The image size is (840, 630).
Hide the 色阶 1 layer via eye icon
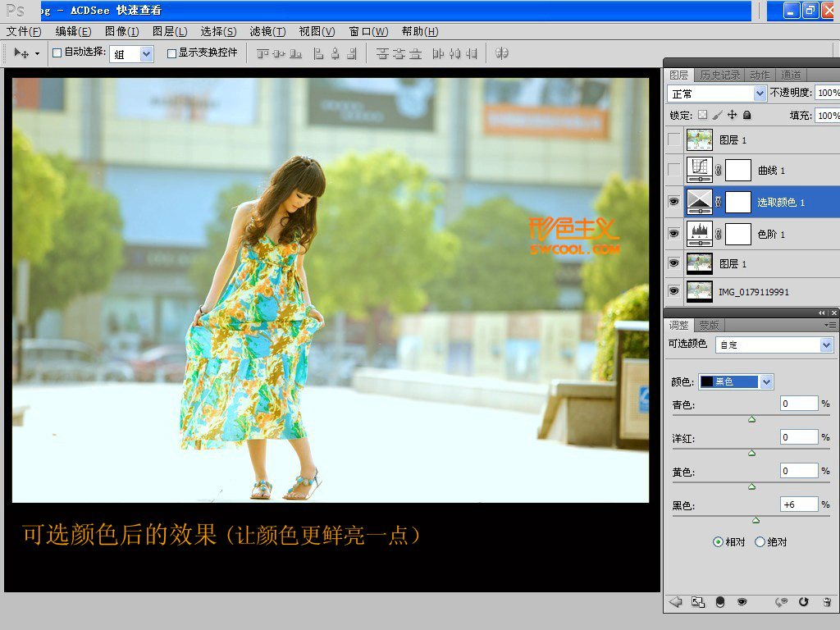(674, 234)
